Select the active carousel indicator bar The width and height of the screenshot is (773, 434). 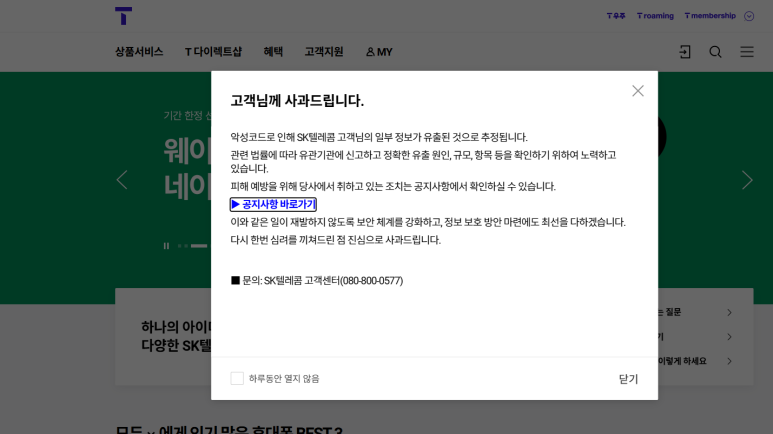click(199, 246)
